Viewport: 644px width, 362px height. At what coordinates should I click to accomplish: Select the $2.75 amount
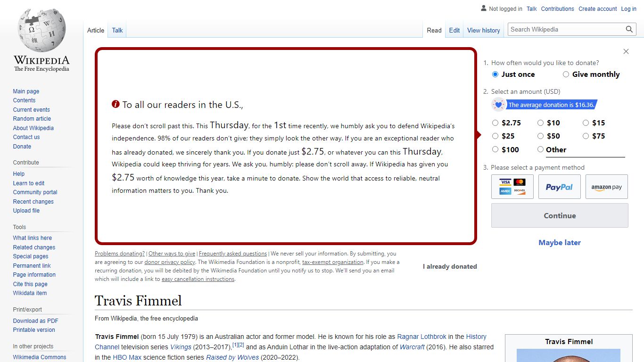point(495,123)
